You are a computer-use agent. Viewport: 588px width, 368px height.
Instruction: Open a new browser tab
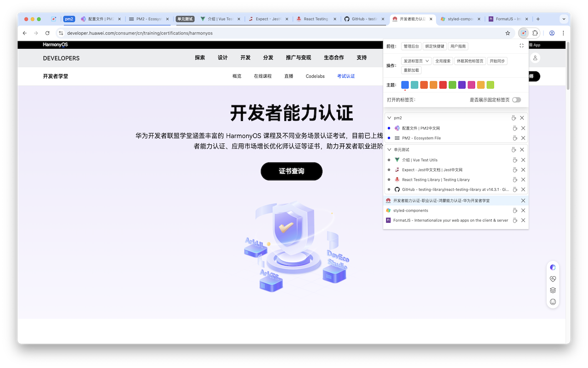pos(538,19)
